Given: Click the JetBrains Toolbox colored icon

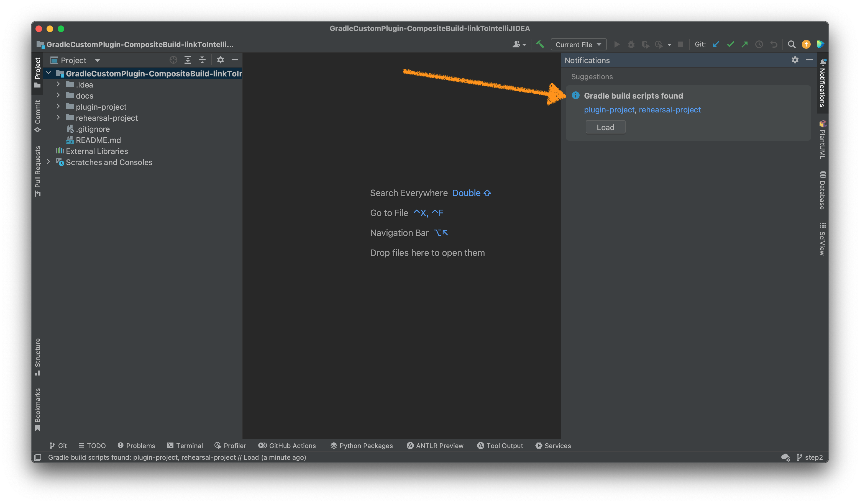Looking at the screenshot, I should (x=820, y=44).
